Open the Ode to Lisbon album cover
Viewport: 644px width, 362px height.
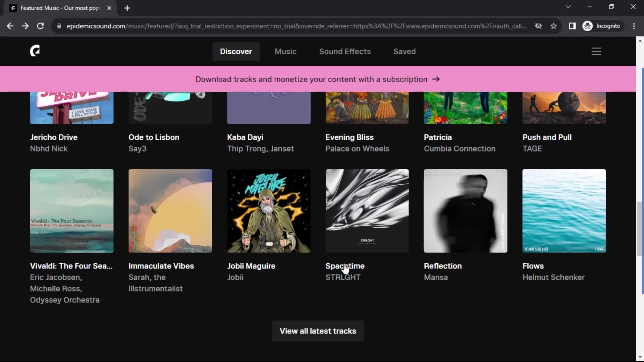170,108
